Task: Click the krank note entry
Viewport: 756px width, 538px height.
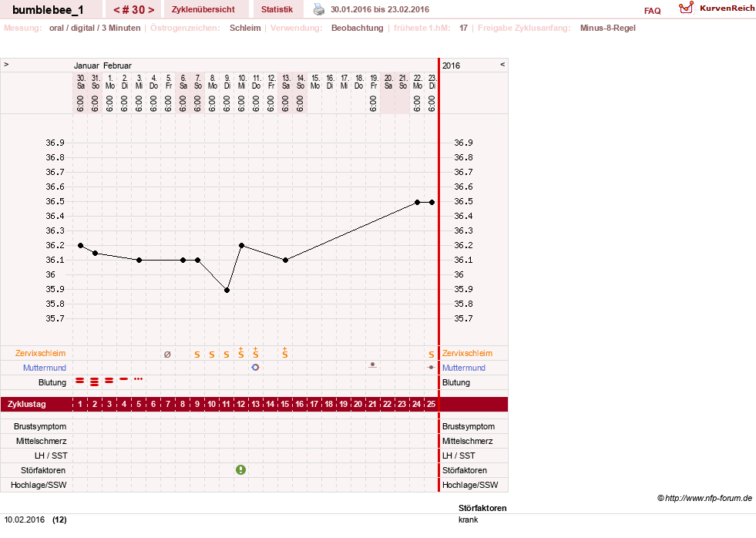Action: point(468,520)
